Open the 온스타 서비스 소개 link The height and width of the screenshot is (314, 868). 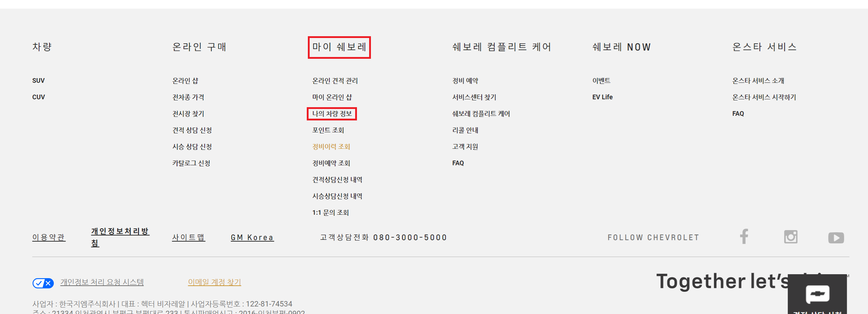(x=758, y=81)
